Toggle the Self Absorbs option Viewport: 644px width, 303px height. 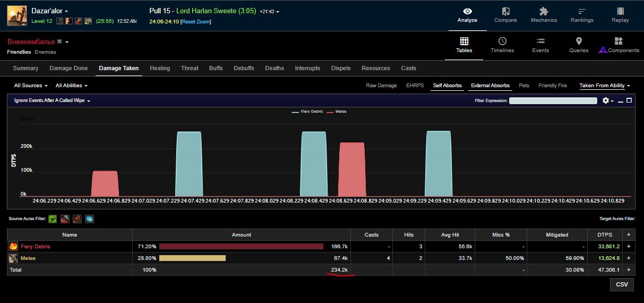(x=446, y=86)
